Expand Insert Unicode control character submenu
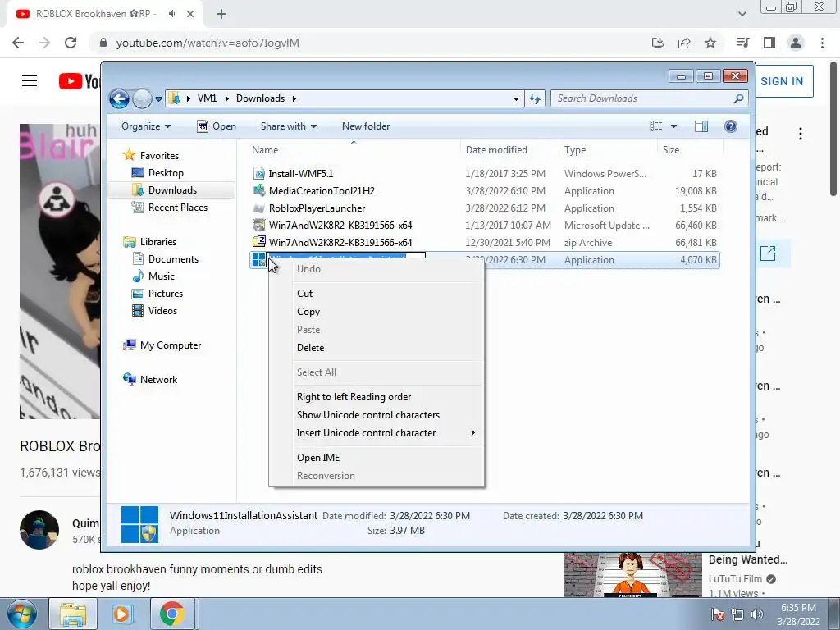 (376, 433)
